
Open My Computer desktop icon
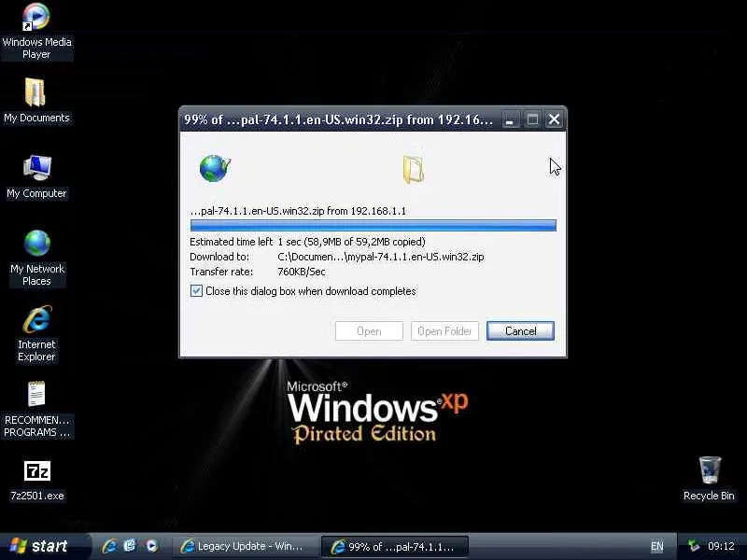pos(36,176)
